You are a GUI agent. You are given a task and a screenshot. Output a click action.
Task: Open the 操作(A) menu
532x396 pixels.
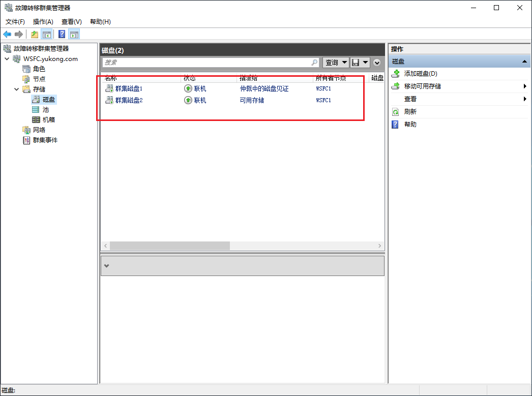(43, 22)
